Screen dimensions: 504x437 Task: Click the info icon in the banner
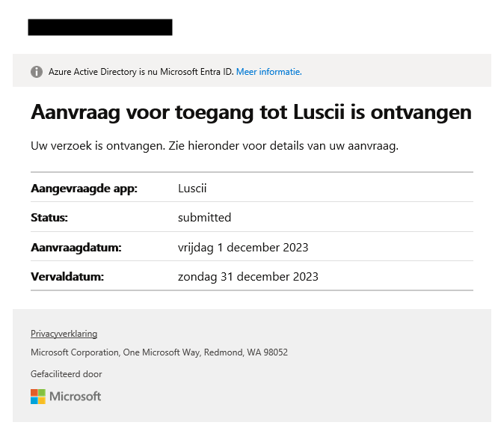coord(37,72)
